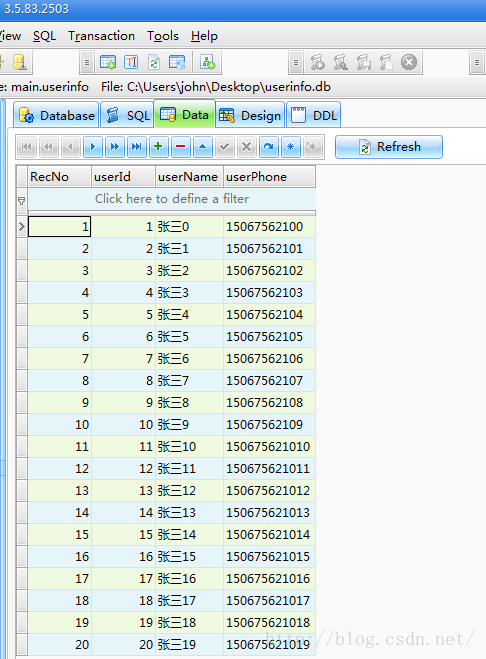Click the grey asterisk goto bookmark icon
Screen dimensions: 486x659
pos(312,147)
